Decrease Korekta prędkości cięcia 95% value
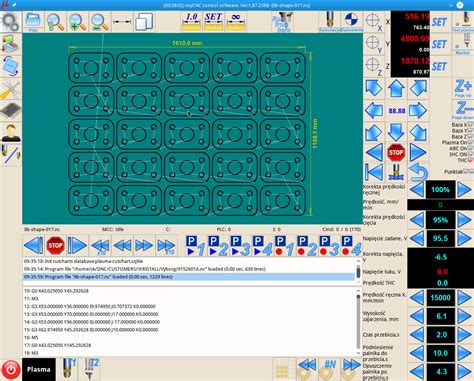474x381 pixels. click(416, 220)
